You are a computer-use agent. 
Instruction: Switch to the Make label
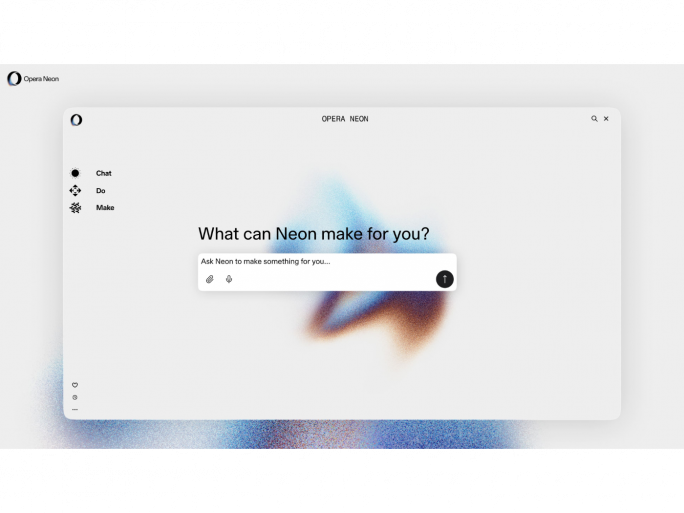[105, 208]
